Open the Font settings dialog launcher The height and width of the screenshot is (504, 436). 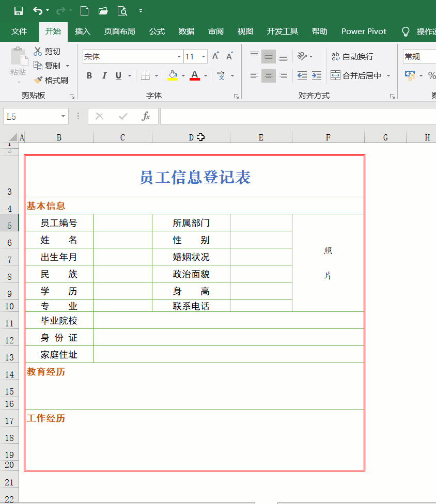[x=236, y=96]
